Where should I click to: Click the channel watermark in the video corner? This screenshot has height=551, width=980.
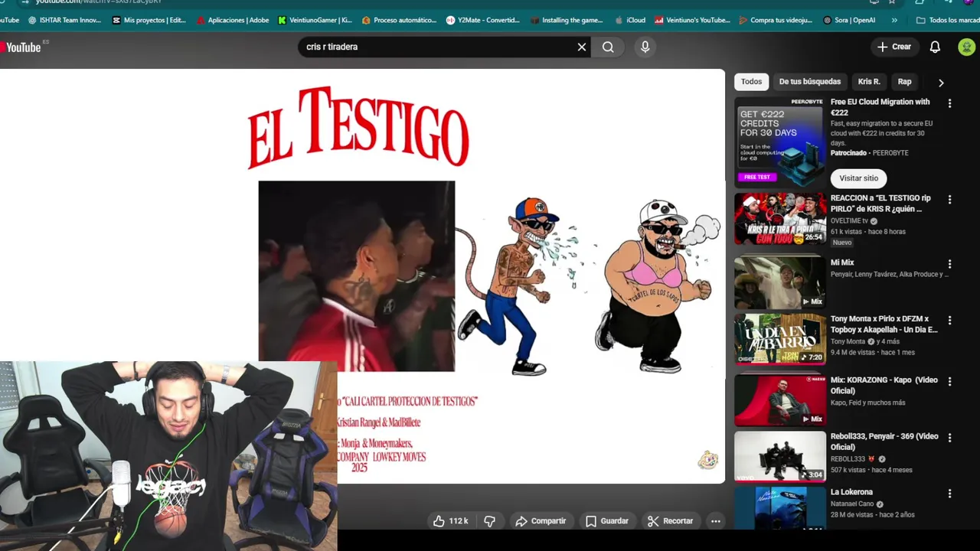pyautogui.click(x=707, y=459)
